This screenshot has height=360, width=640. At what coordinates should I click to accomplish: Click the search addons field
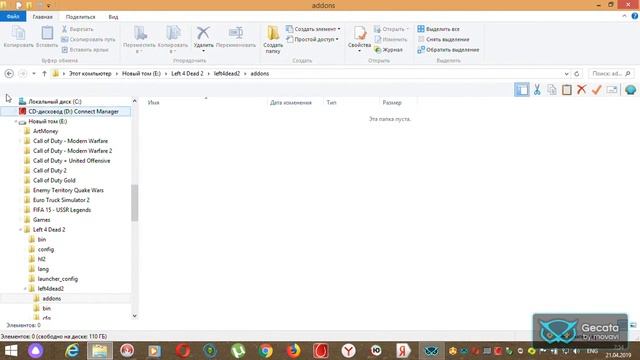[611, 73]
